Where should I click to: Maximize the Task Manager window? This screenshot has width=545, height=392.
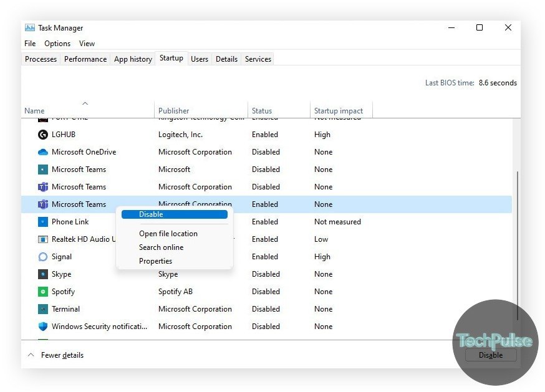click(x=480, y=27)
